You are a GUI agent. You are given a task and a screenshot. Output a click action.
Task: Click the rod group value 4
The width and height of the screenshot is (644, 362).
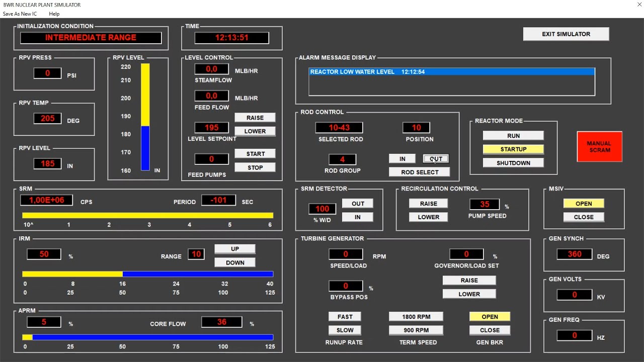pyautogui.click(x=342, y=159)
